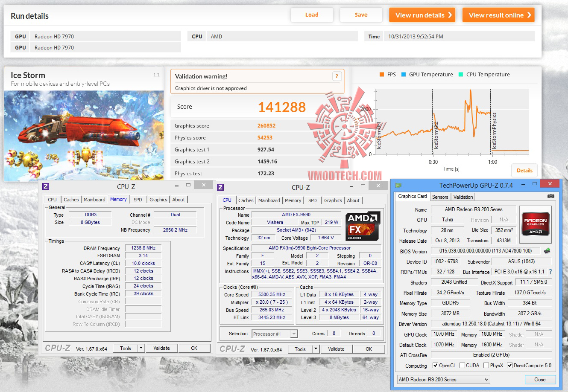The image size is (568, 392).
Task: Toggle the OpenCL checkbox
Action: point(435,366)
